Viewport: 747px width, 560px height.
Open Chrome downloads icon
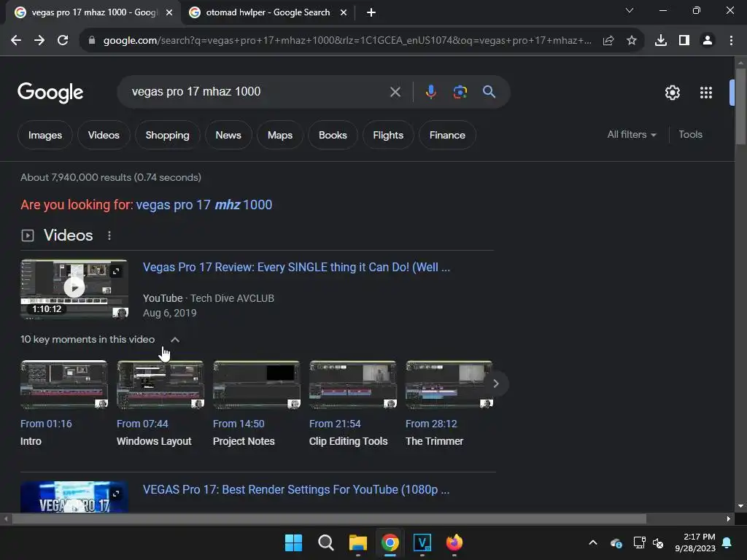[661, 41]
